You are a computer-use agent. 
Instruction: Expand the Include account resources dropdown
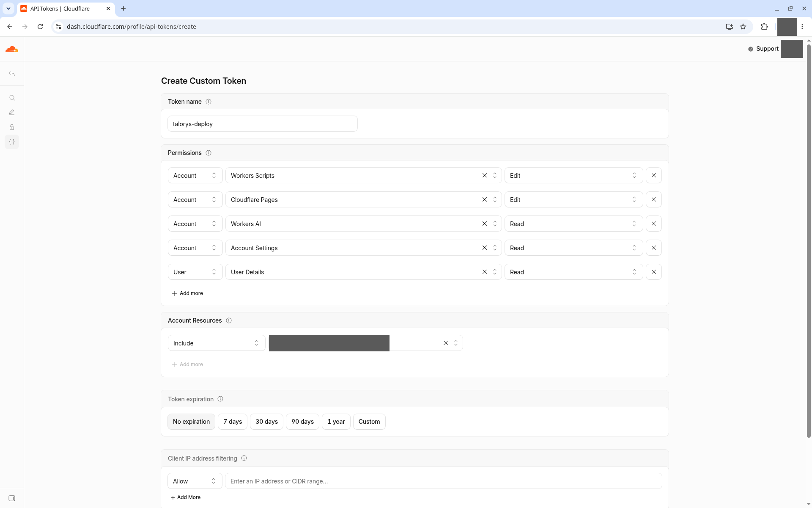tap(217, 343)
